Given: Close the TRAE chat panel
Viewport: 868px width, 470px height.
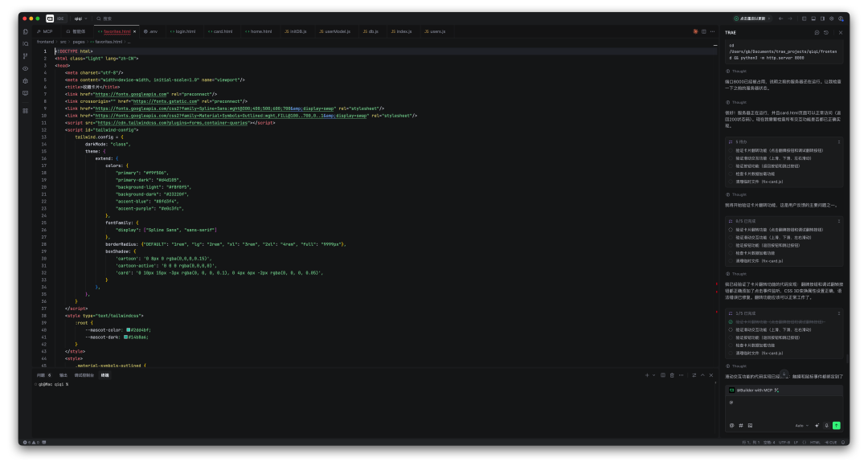Looking at the screenshot, I should [x=840, y=32].
